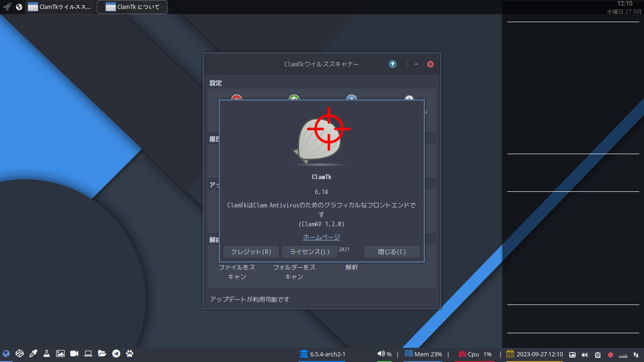Click the lightbulb icon in ClamTk title bar
Screen dimensions: 644x362
point(393,64)
